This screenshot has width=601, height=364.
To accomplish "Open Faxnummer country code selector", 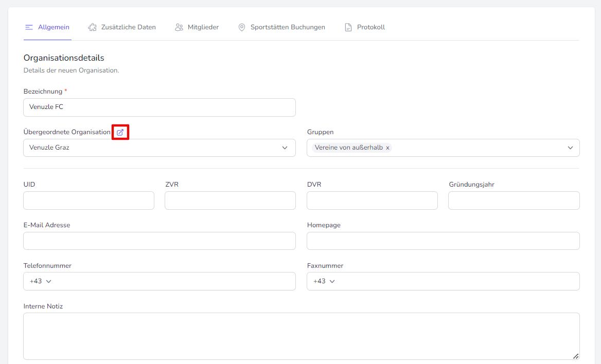I will click(x=325, y=281).
